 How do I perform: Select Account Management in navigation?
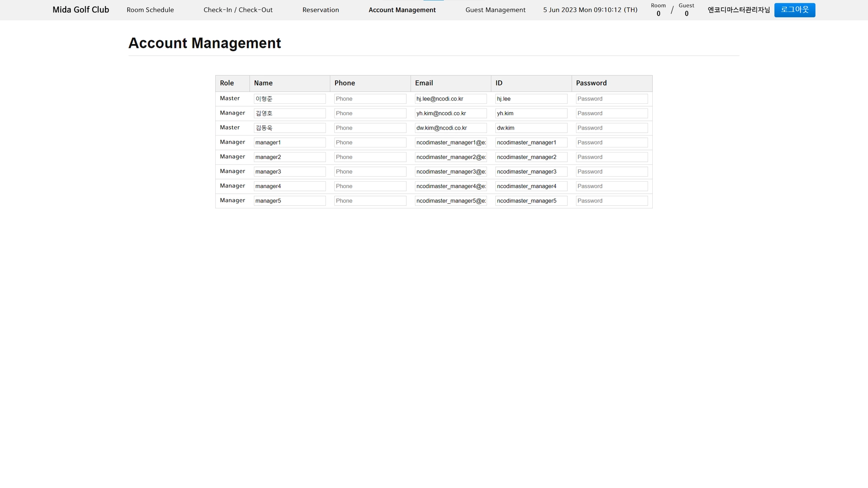coord(402,10)
